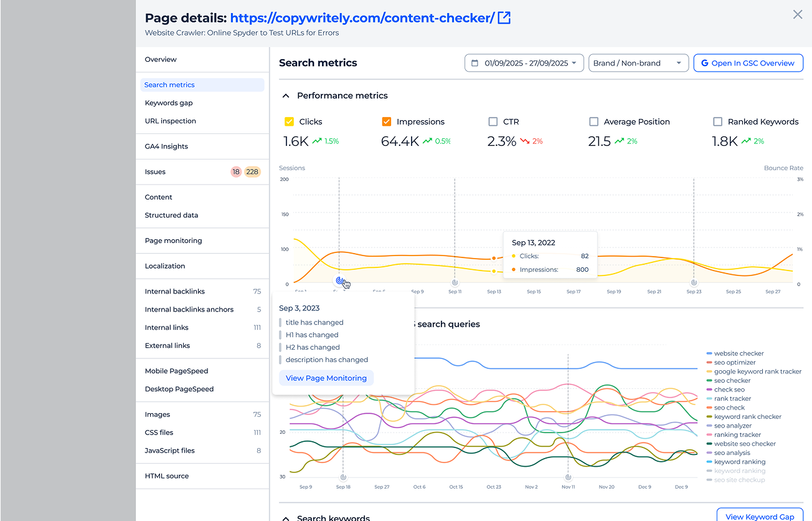The height and width of the screenshot is (521, 812).
Task: Click the orange 228 issues badge
Action: [x=252, y=172]
